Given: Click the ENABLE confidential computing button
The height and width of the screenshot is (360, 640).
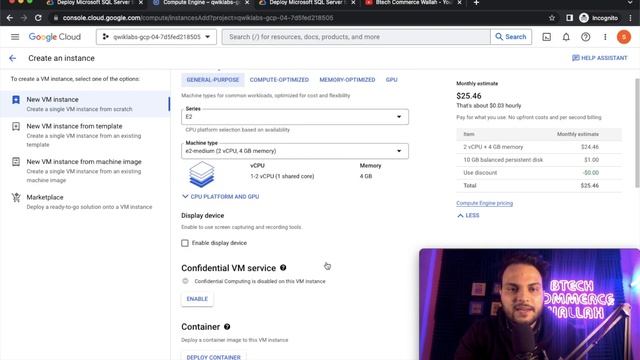Looking at the screenshot, I should click(197, 299).
